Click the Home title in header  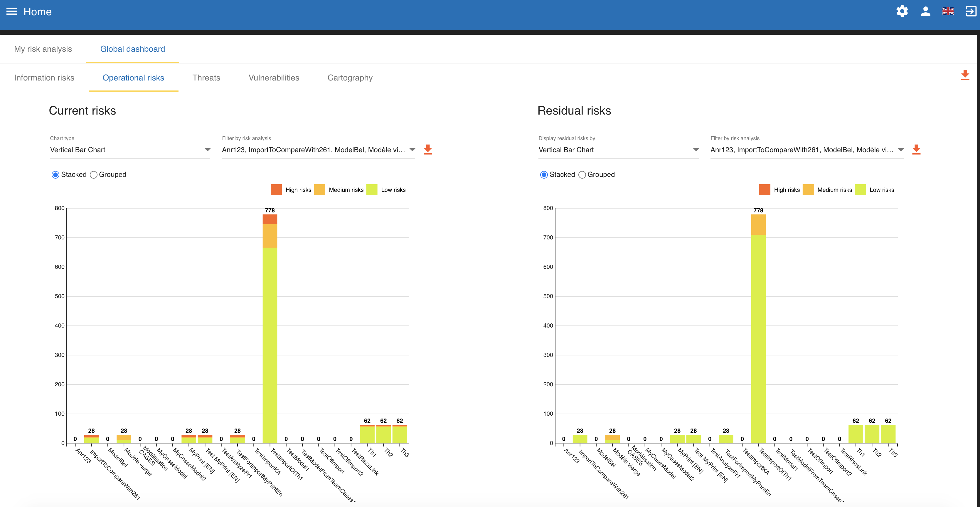click(37, 12)
